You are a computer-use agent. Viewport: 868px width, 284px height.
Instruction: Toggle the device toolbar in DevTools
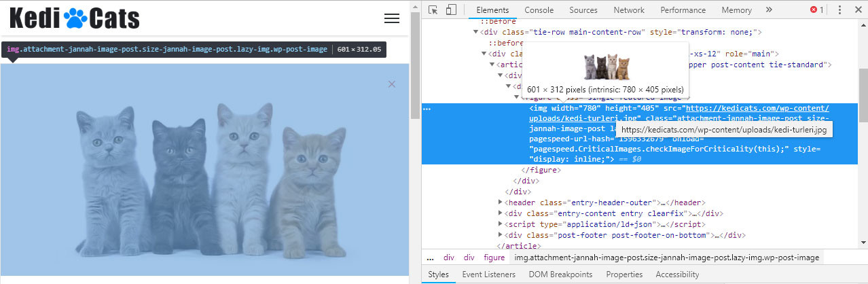[x=451, y=10]
